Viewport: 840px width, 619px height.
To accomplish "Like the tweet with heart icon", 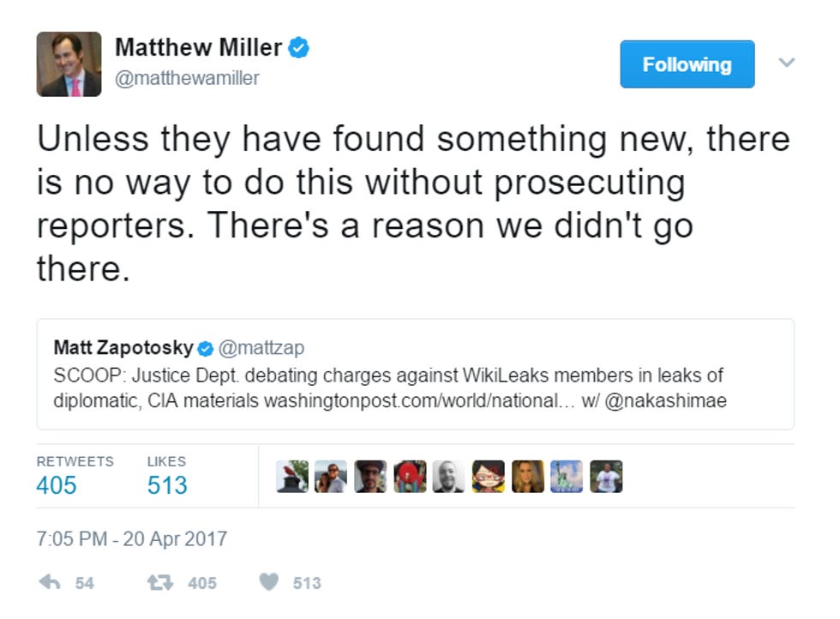I will pyautogui.click(x=269, y=581).
